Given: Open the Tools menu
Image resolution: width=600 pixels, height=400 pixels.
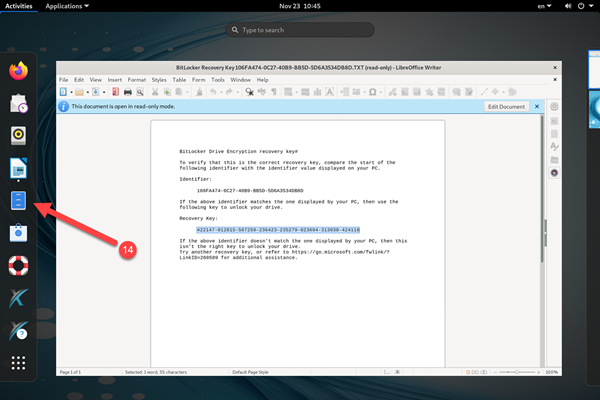Looking at the screenshot, I should 218,80.
